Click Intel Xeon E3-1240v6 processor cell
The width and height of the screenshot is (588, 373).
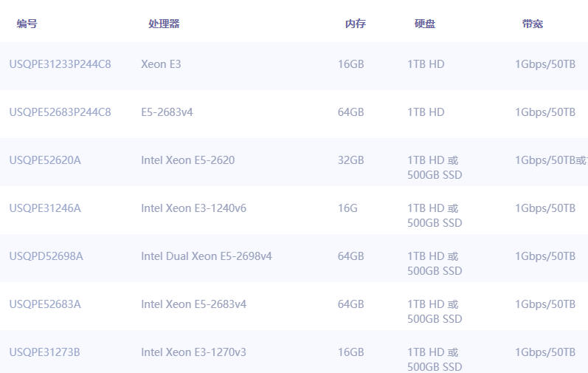click(193, 208)
